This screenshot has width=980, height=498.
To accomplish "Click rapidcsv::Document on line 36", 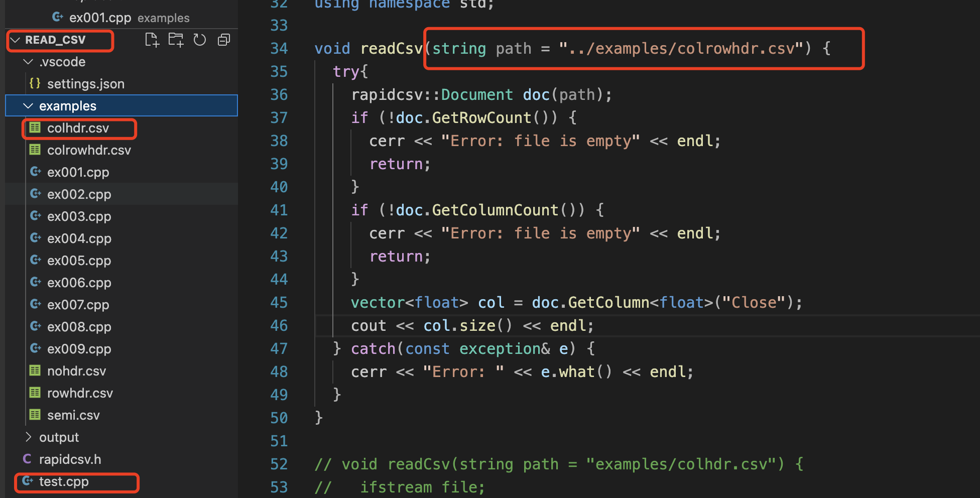I will pos(432,95).
